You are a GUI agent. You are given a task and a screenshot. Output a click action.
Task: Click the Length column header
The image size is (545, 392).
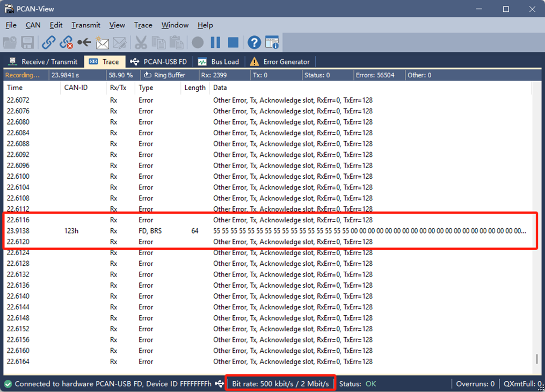pyautogui.click(x=195, y=88)
